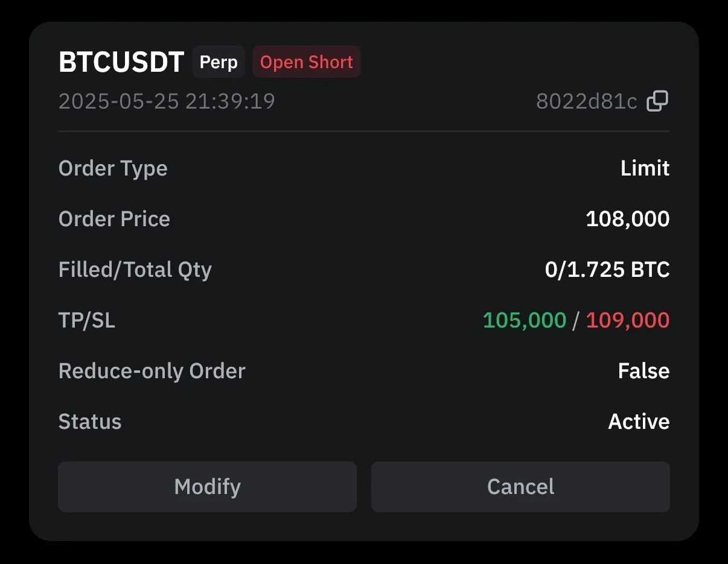The width and height of the screenshot is (728, 564).
Task: Click the Order Price value 108,000
Action: click(628, 219)
